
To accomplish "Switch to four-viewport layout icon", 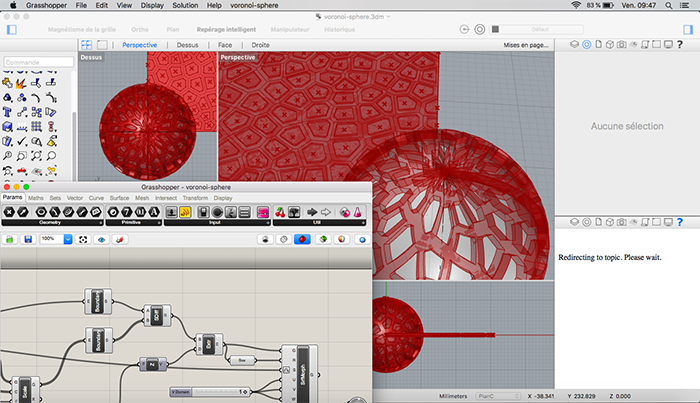I will (87, 45).
